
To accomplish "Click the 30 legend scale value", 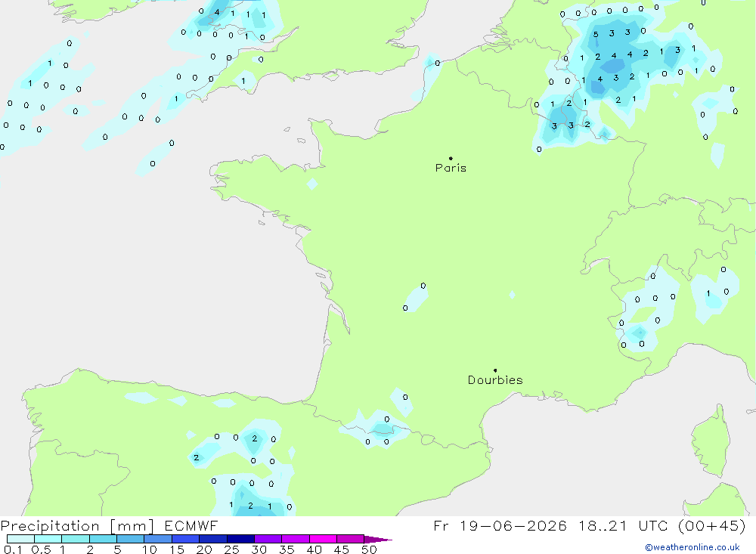I will tap(259, 549).
